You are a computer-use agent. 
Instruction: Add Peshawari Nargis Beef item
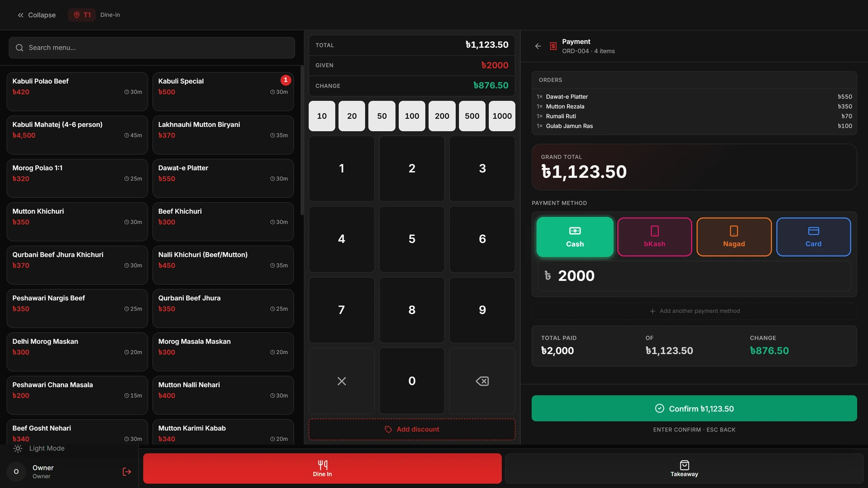click(77, 309)
